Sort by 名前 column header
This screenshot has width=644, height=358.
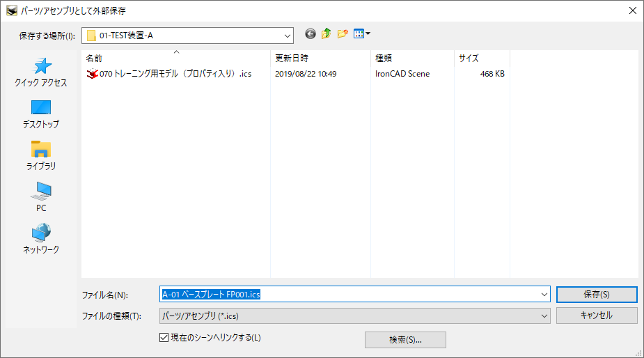(x=175, y=58)
